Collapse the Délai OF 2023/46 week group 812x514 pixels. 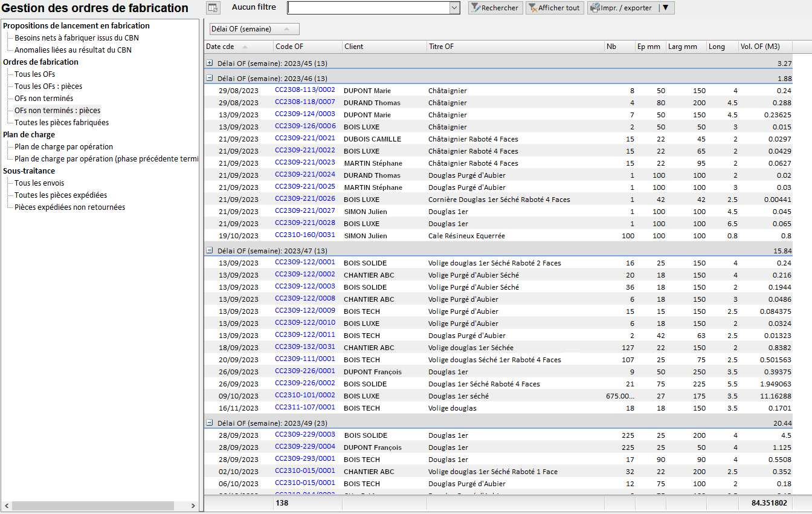tap(210, 78)
